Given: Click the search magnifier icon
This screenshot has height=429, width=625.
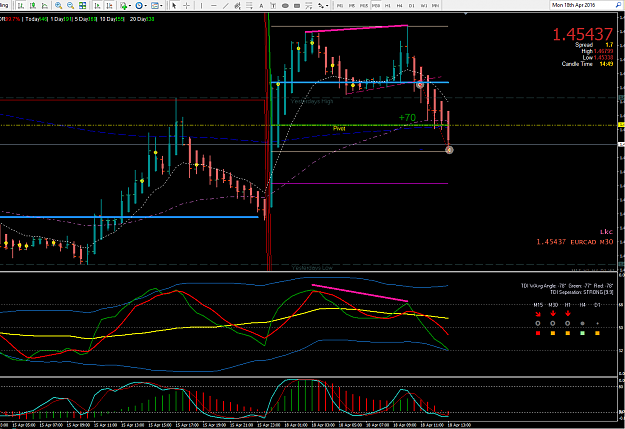Looking at the screenshot, I should tap(619, 5).
